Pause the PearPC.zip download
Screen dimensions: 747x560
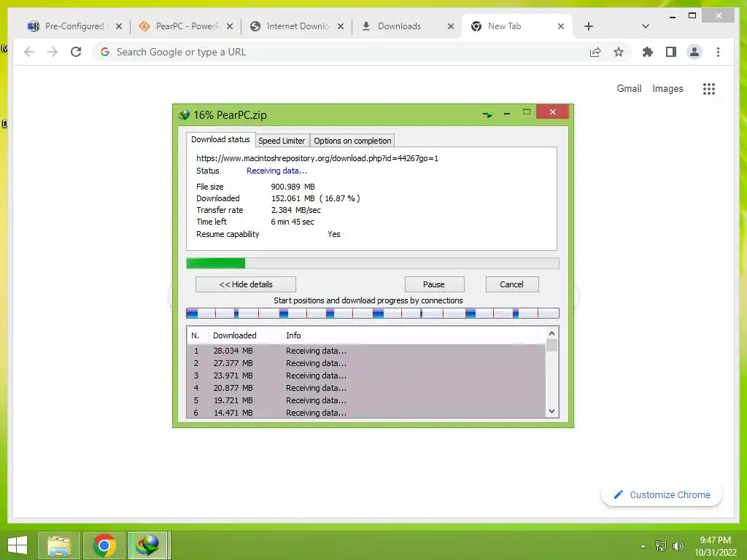[x=433, y=284]
